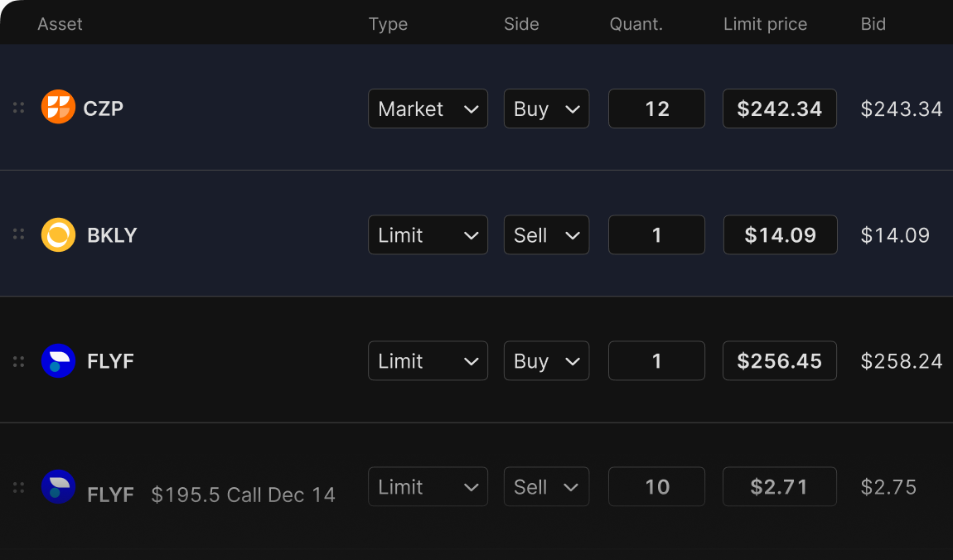Click drag handle of FLYF call row

pos(18,487)
